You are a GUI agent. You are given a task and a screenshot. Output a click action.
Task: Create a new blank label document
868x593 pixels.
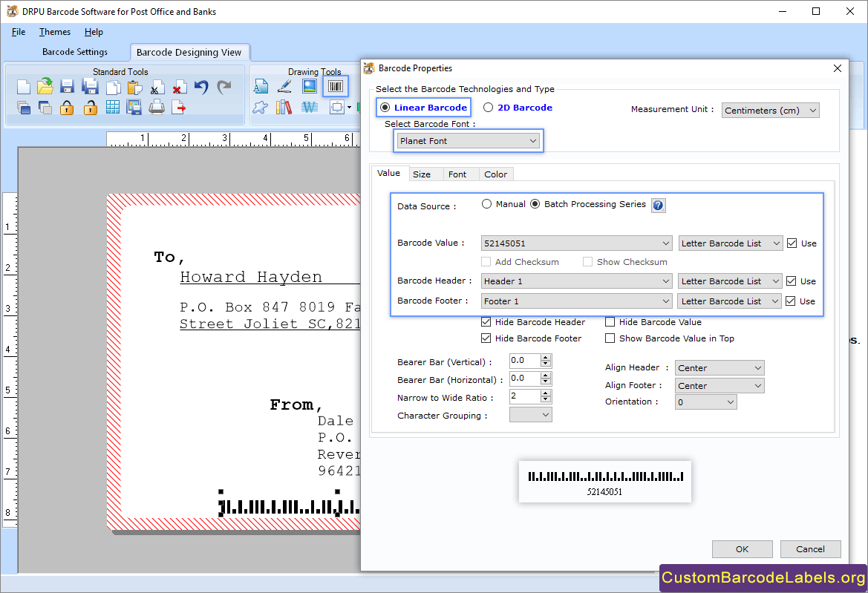(x=23, y=87)
